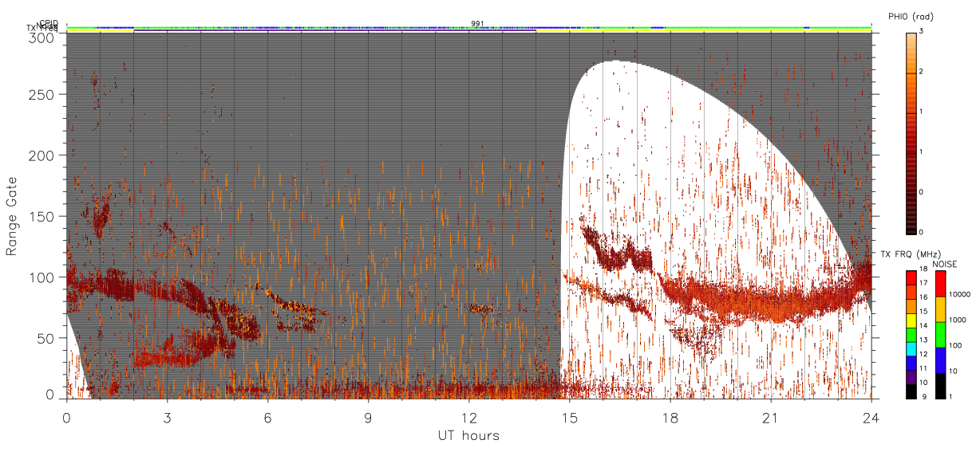
Task: Click the orange TX FRQ swatch 15–16 MHz
Action: [x=911, y=306]
